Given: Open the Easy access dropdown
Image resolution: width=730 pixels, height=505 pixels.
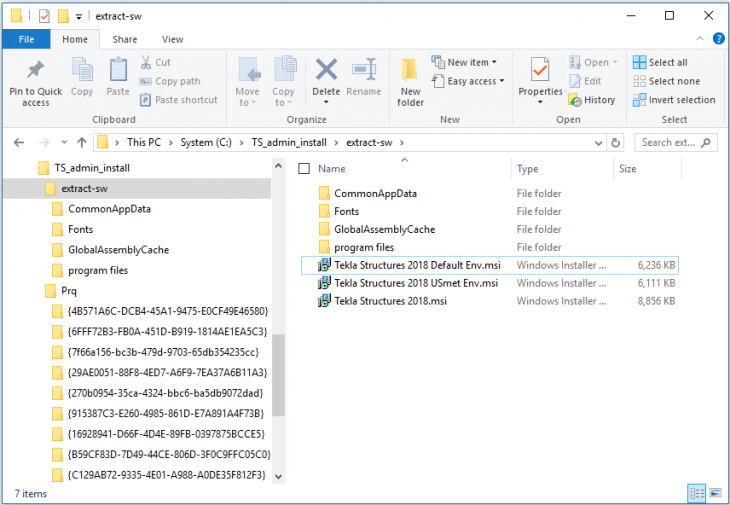Looking at the screenshot, I should pyautogui.click(x=468, y=81).
